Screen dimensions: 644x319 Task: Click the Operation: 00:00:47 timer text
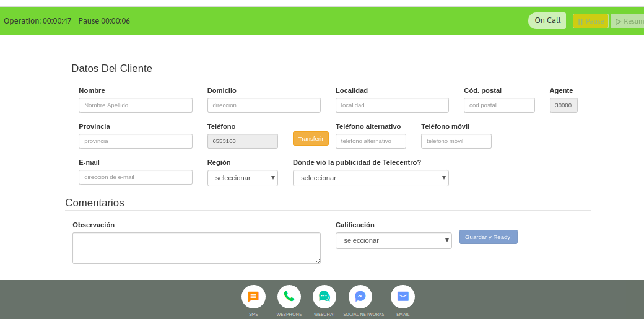click(38, 21)
